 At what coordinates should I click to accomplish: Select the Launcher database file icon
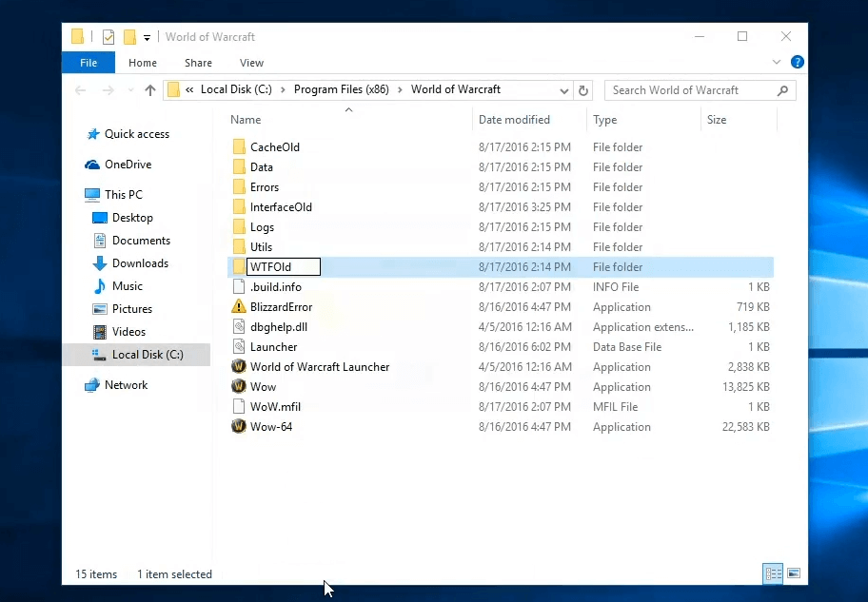point(239,346)
